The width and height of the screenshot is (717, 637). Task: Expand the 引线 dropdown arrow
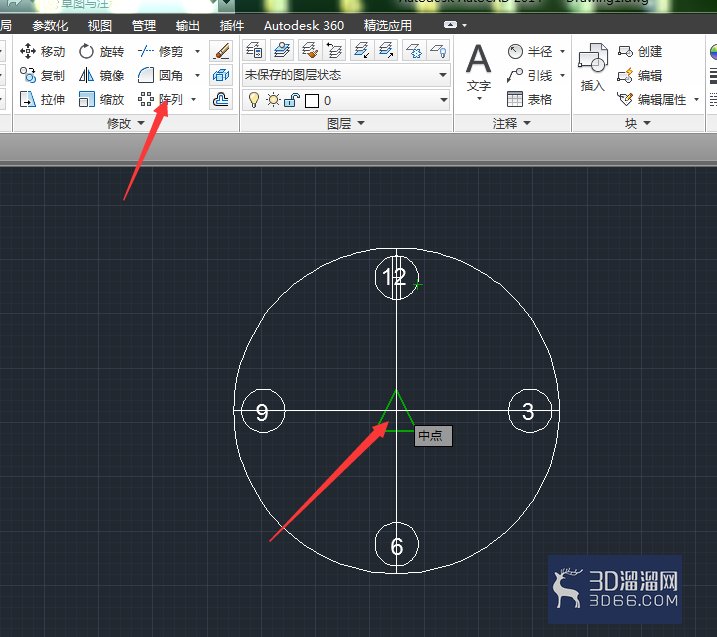tap(562, 75)
